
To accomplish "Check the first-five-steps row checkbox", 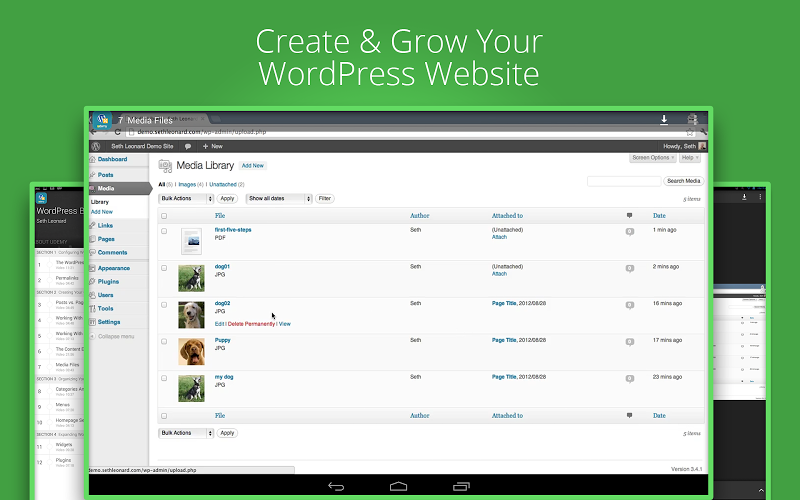I will (164, 231).
